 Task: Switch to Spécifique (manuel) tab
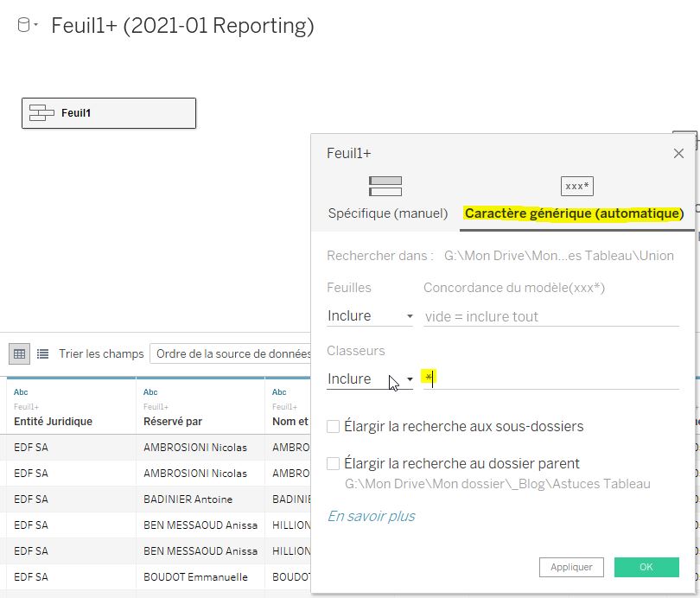tap(387, 213)
